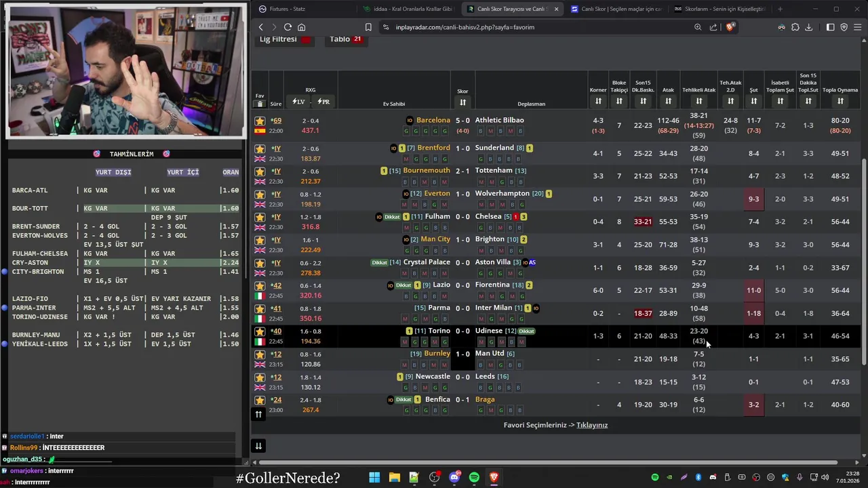
Task: Sort RXG by LV button
Action: pos(298,102)
